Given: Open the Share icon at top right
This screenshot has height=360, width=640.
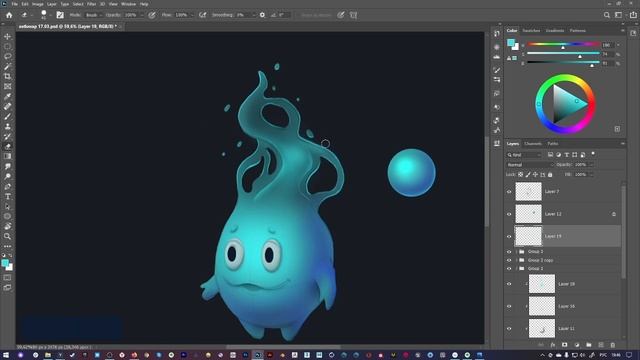Looking at the screenshot, I should tap(633, 15).
